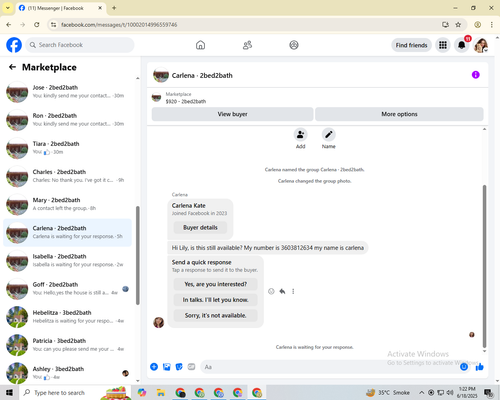This screenshot has width=500, height=400.
Task: Open the Patricia · 3bed2bath conversation
Action: [x=67, y=345]
